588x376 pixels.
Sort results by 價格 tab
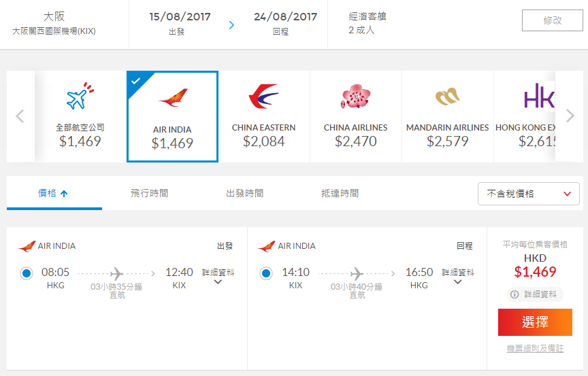54,193
